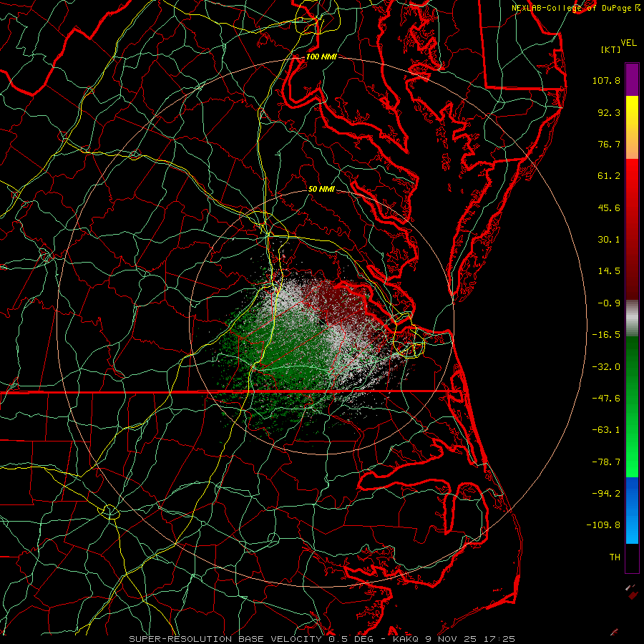Select the 92.3 legend value
Viewport: 644px width, 644px height.
tap(609, 112)
